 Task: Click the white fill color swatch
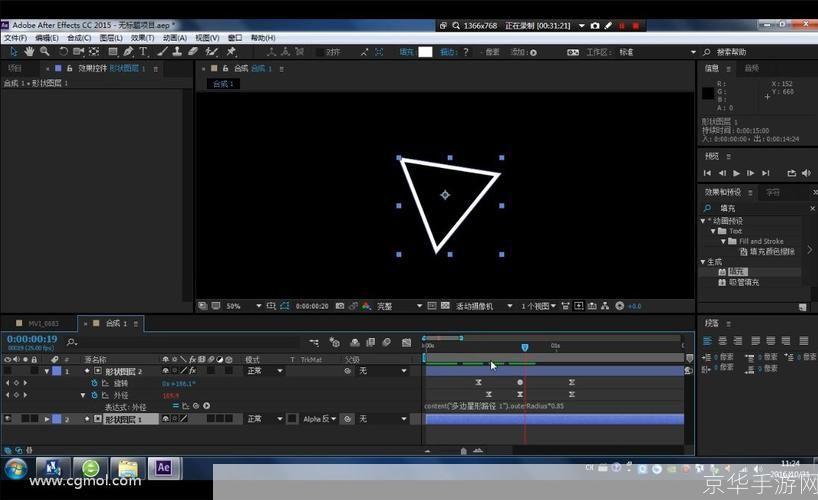[x=425, y=52]
